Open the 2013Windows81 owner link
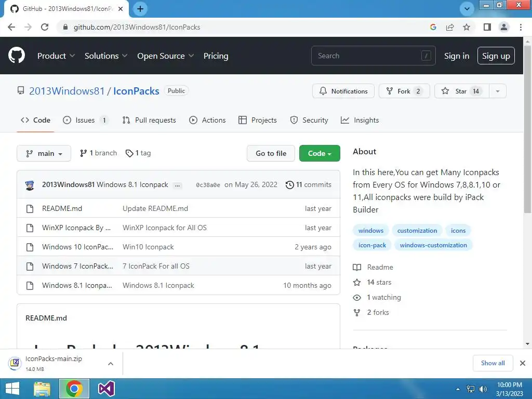The image size is (532, 399). pos(67,91)
